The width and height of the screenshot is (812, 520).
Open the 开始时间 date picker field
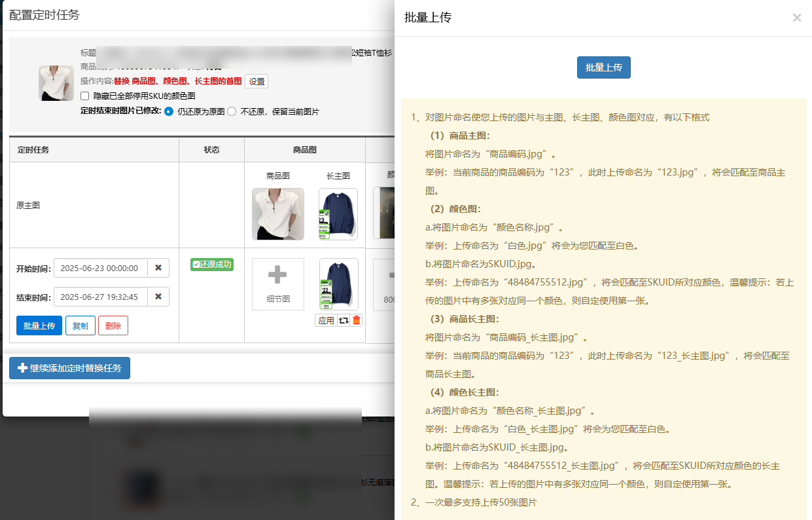coord(100,268)
